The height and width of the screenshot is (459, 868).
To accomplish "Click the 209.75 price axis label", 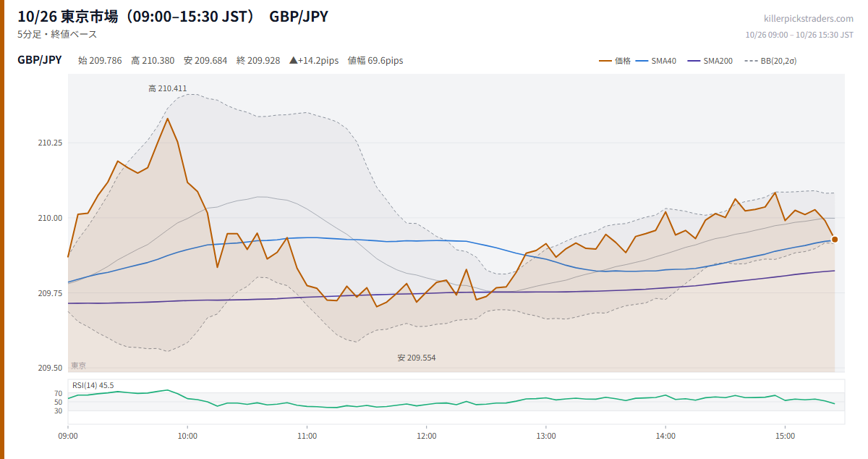I will click(50, 293).
